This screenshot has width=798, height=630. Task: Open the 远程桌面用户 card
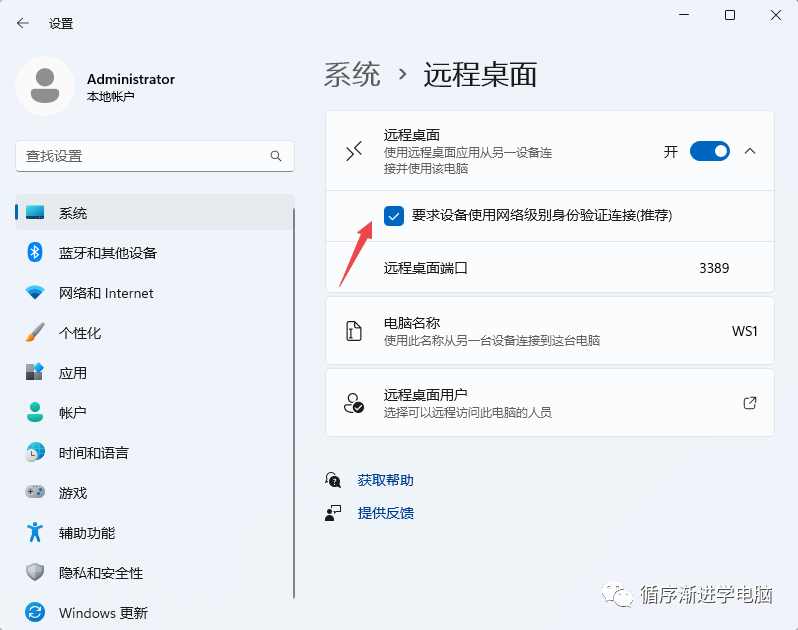[550, 403]
